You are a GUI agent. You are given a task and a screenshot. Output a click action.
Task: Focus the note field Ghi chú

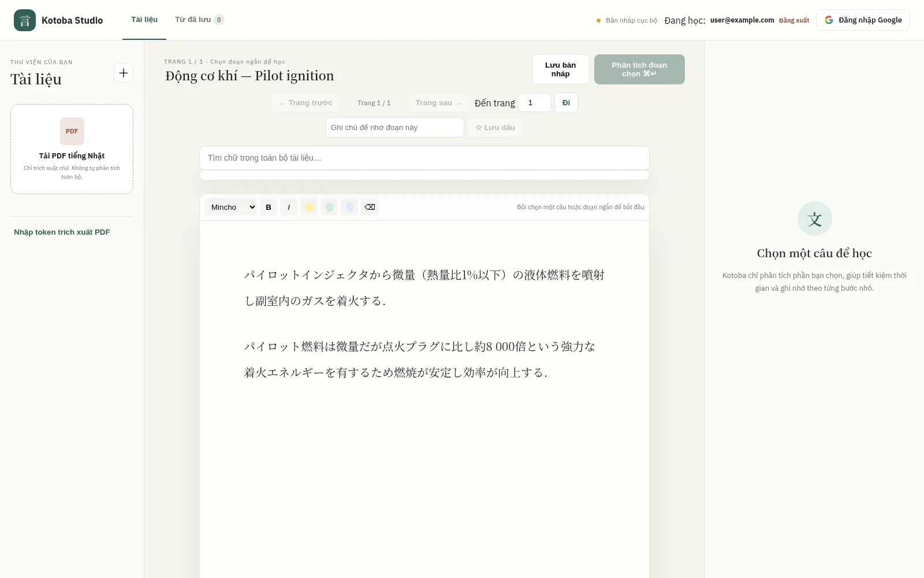395,128
